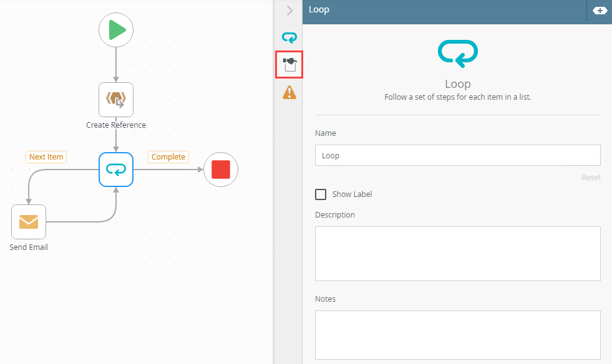The height and width of the screenshot is (364, 612).
Task: Select the Send Email step icon
Action: click(29, 222)
